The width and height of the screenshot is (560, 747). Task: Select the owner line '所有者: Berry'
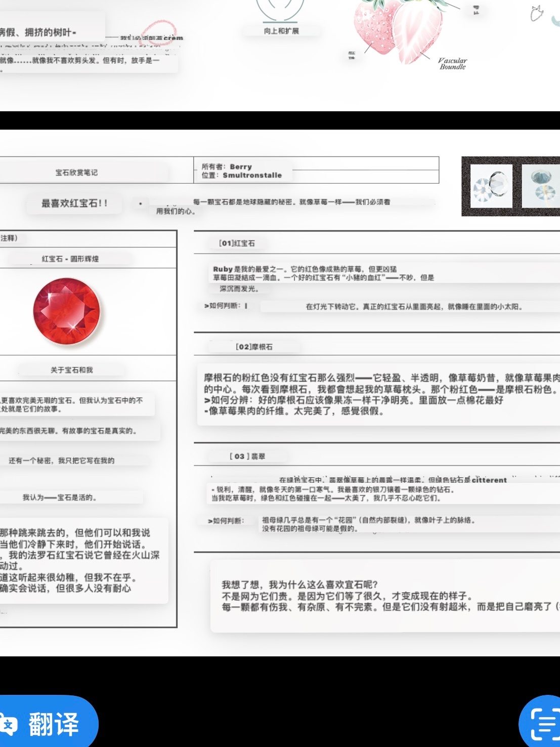[226, 167]
